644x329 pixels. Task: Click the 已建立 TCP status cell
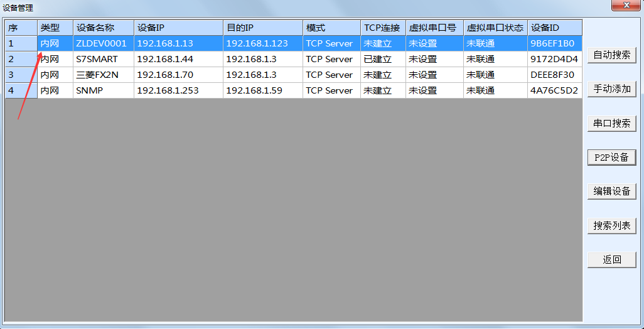coord(378,60)
